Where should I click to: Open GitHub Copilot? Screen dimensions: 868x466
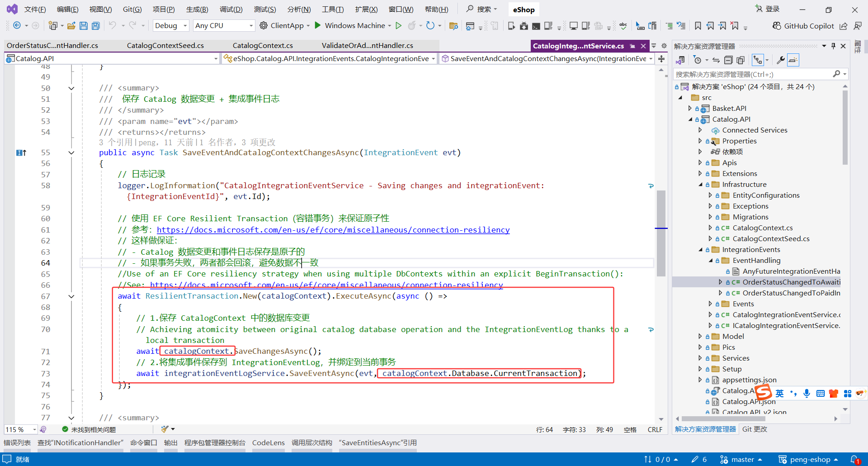(803, 26)
